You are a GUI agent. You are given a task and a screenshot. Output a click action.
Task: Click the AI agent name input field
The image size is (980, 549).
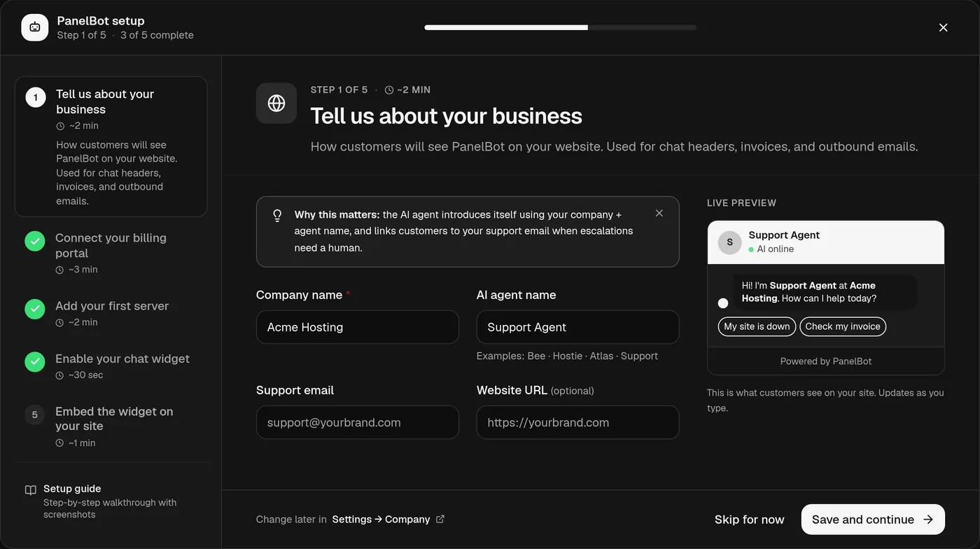coord(578,327)
